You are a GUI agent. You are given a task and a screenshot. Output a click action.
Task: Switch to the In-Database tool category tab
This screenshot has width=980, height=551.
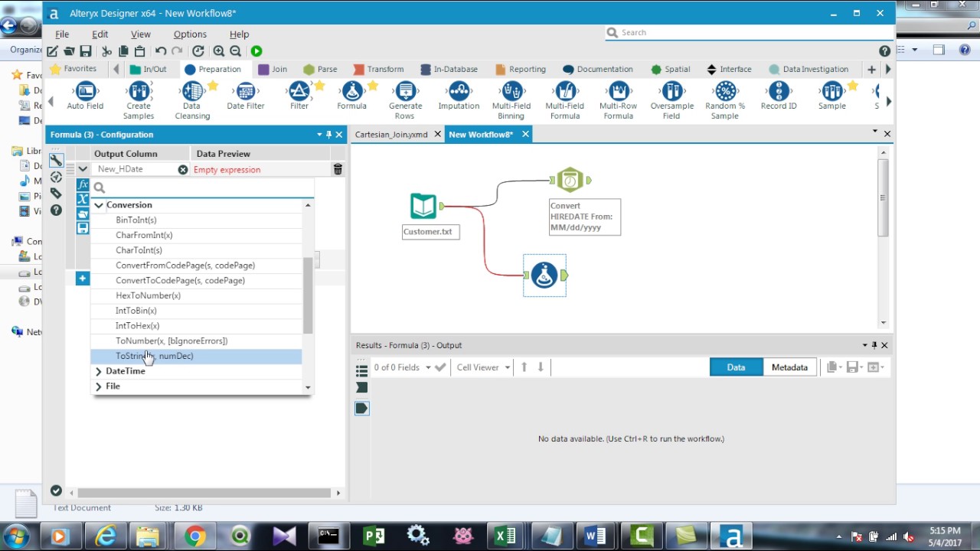[448, 69]
